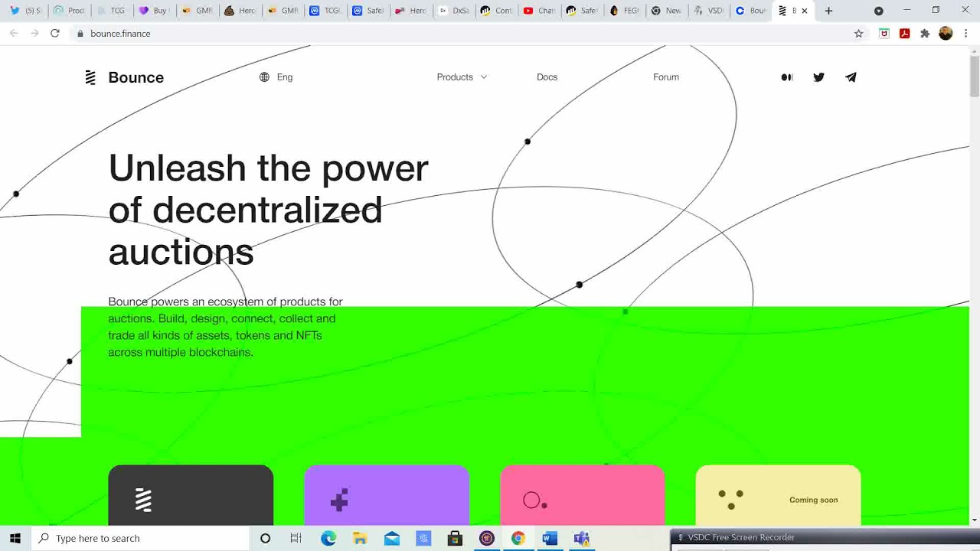Open the purple product card

387,495
